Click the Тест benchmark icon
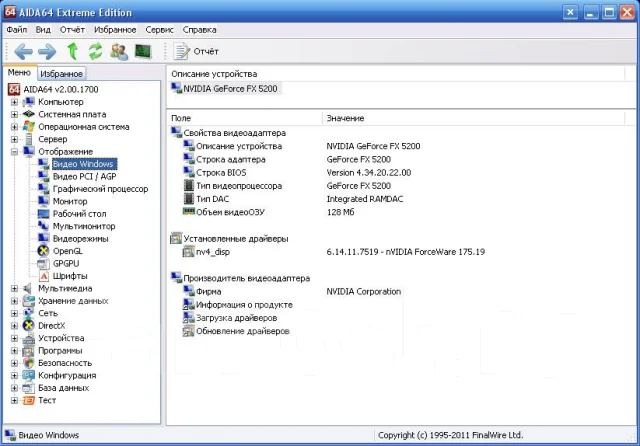The height and width of the screenshot is (446, 640). pos(29,400)
